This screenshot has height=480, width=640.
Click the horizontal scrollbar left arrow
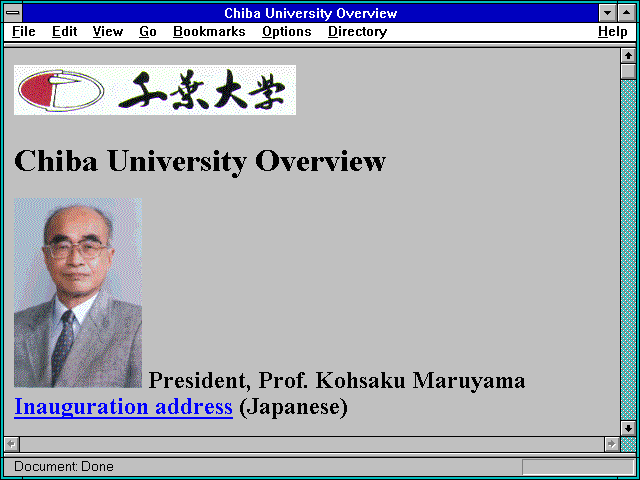(x=12, y=444)
